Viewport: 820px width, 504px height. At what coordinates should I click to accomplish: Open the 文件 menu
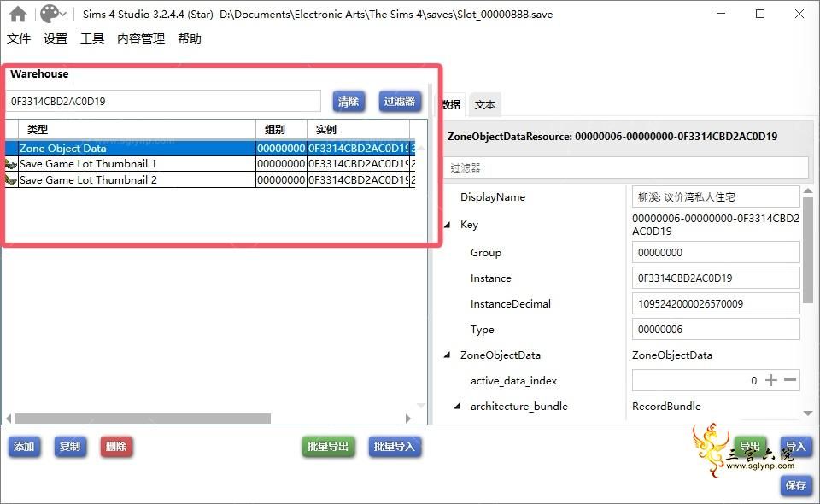tap(19, 38)
